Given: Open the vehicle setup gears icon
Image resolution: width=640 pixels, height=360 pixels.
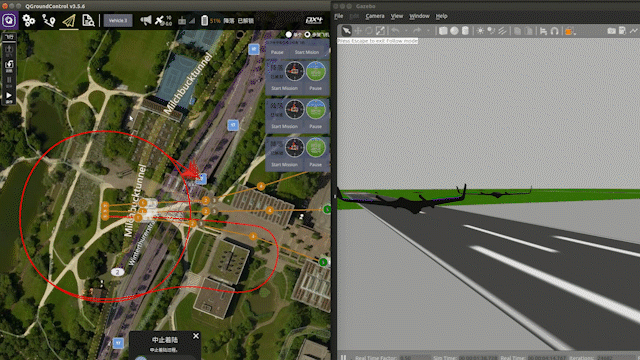Looking at the screenshot, I should click(29, 20).
